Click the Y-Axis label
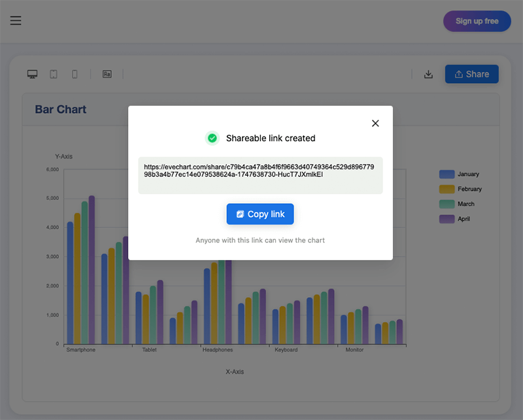This screenshot has height=420, width=523. (63, 156)
